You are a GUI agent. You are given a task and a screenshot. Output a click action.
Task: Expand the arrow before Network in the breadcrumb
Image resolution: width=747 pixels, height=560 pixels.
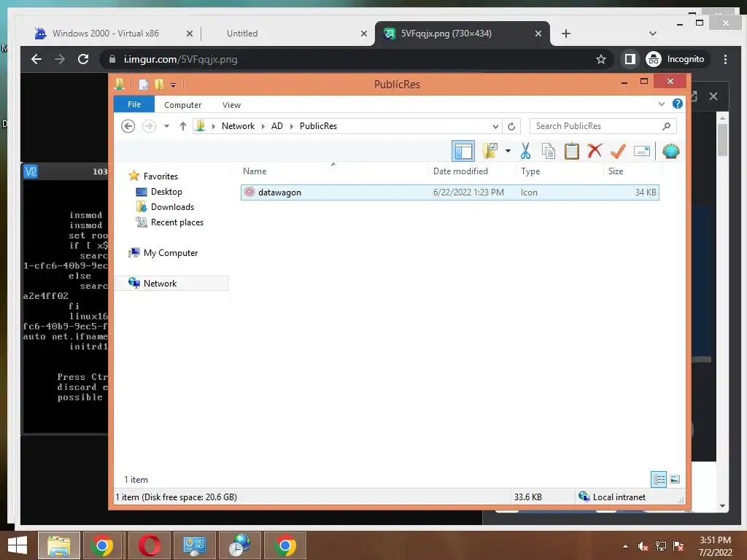[214, 126]
